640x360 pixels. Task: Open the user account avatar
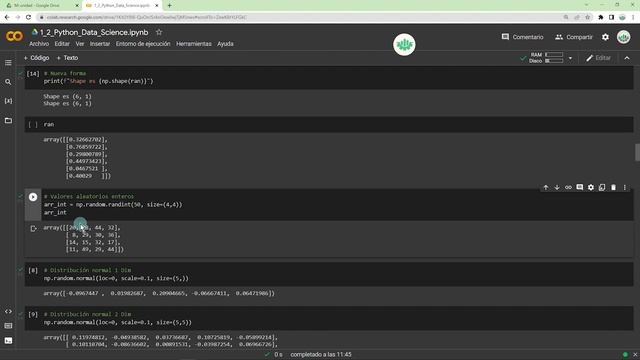[x=623, y=37]
